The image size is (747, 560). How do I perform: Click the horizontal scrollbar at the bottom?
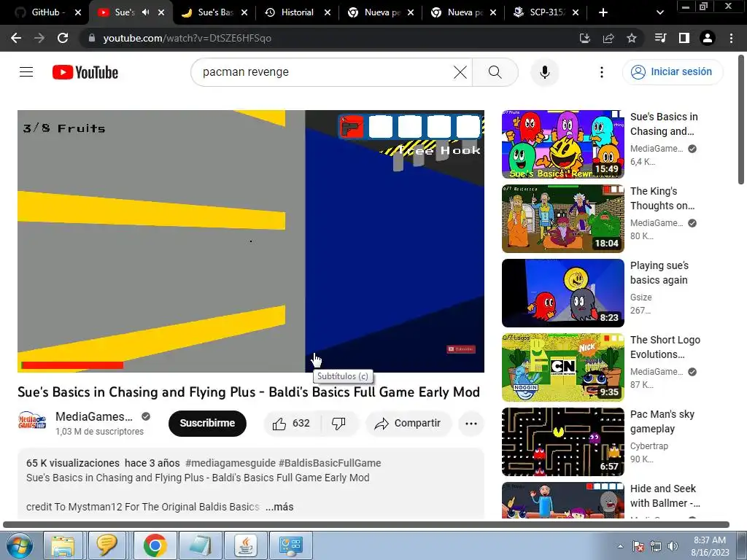click(x=366, y=524)
